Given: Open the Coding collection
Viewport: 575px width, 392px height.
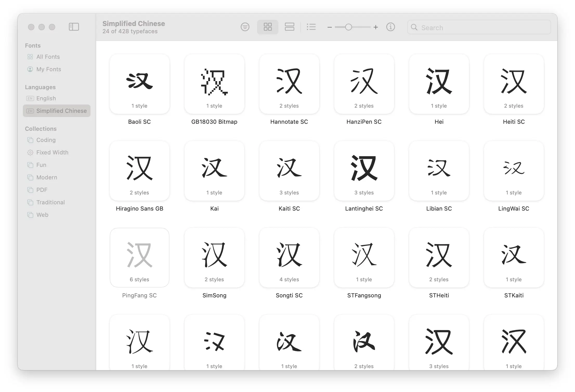Looking at the screenshot, I should pos(57,140).
